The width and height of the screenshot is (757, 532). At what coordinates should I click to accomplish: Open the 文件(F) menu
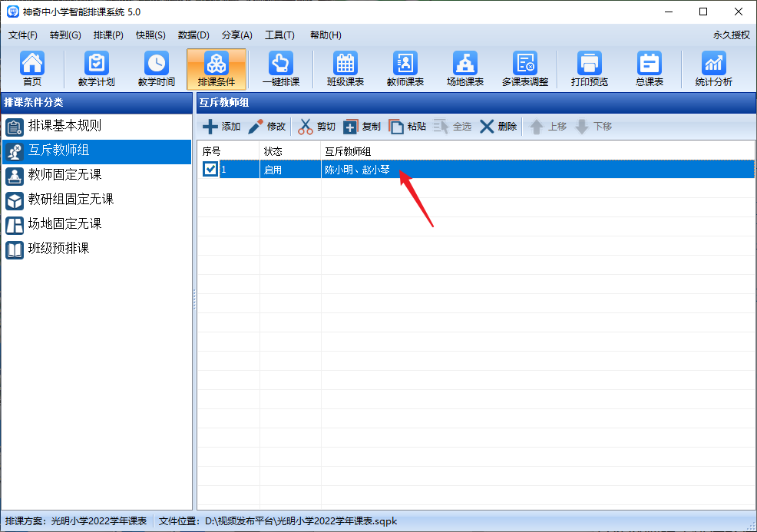(x=23, y=35)
